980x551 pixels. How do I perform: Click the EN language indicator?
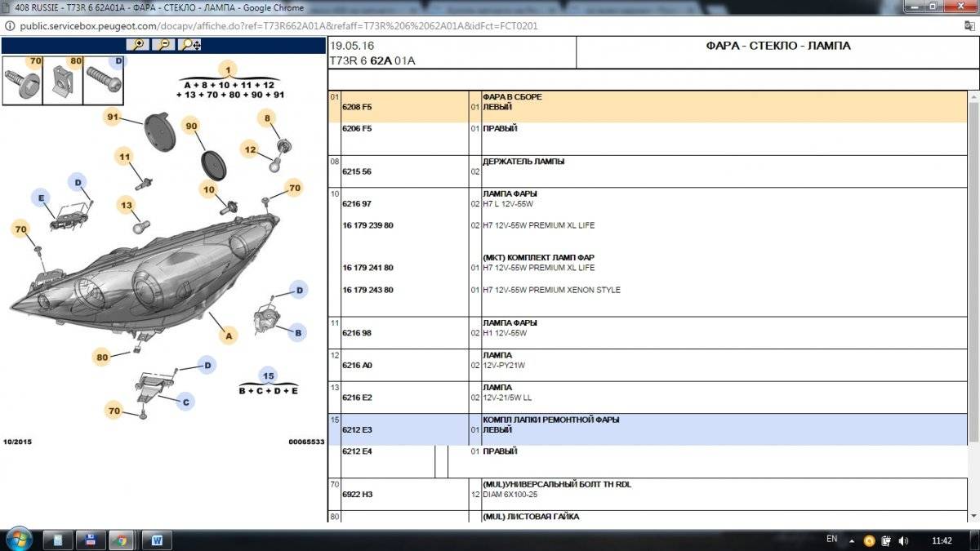click(831, 540)
